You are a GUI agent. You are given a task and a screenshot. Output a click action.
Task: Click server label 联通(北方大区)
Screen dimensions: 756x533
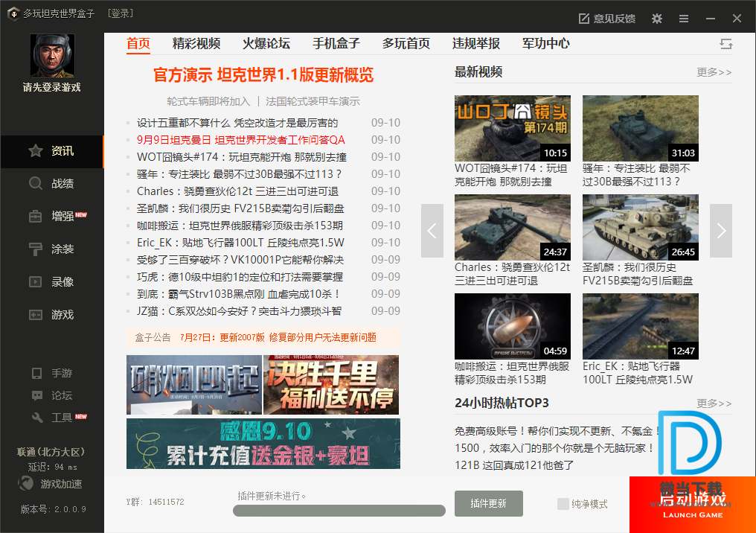pos(51,452)
